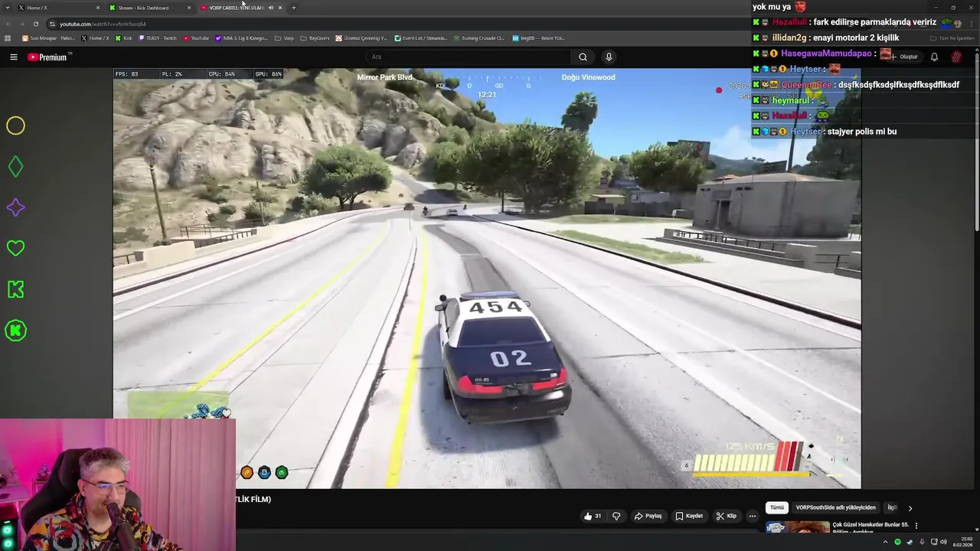Open the YouTube bookmark
Screen dimensions: 980x551
pyautogui.click(x=195, y=37)
